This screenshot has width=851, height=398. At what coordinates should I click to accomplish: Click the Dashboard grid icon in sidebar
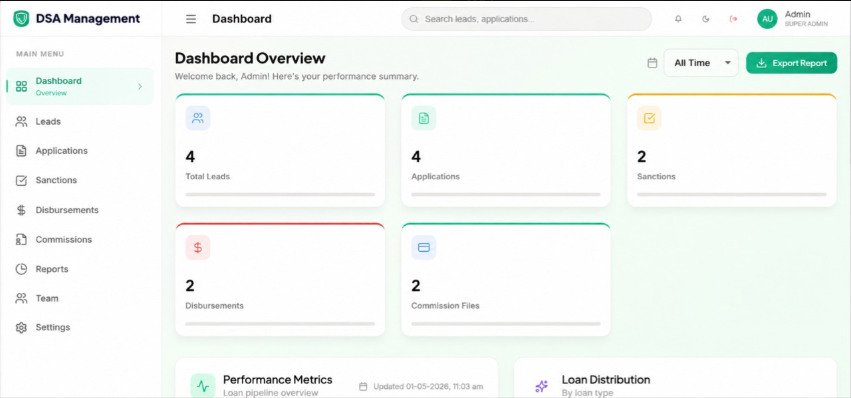pos(21,86)
